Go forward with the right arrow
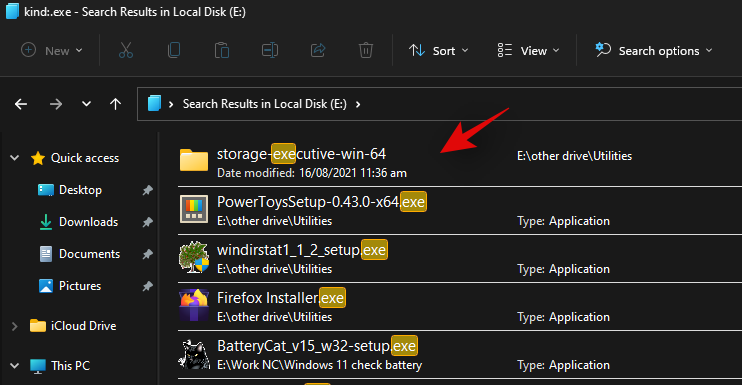742x385 pixels. pyautogui.click(x=56, y=104)
